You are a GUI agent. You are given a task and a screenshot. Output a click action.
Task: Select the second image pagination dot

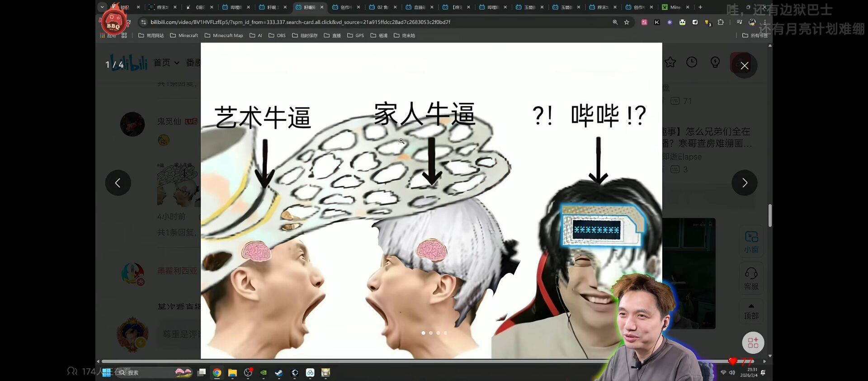(x=431, y=333)
